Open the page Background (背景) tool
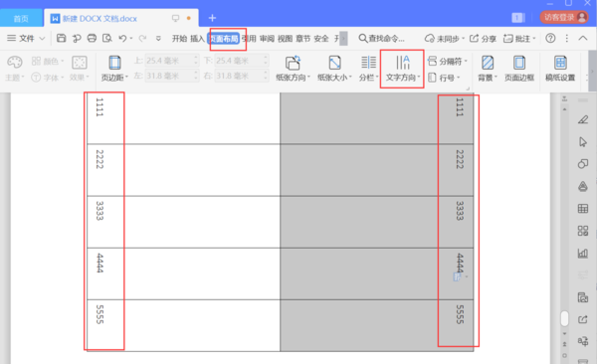Viewport: 597px width, 364px height. (x=488, y=69)
